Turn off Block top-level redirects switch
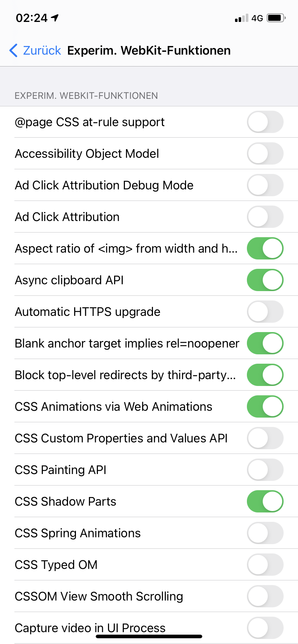Image resolution: width=298 pixels, height=644 pixels. (x=265, y=375)
